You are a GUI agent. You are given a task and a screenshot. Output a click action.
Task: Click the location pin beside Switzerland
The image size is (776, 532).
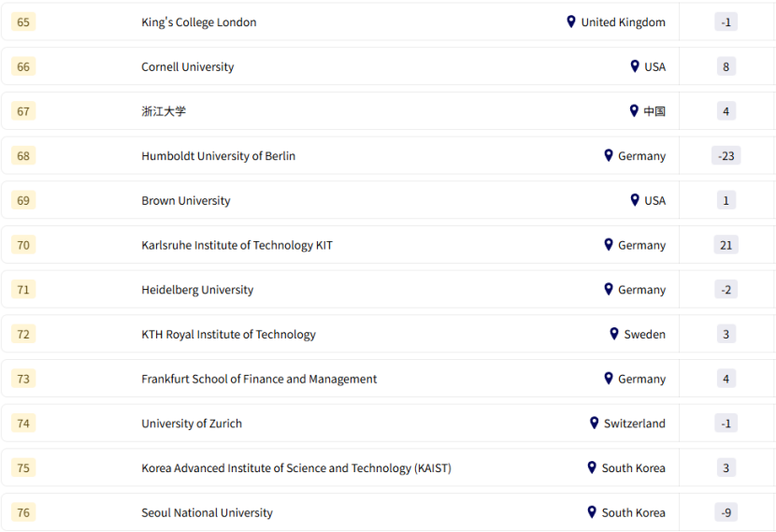tap(594, 423)
